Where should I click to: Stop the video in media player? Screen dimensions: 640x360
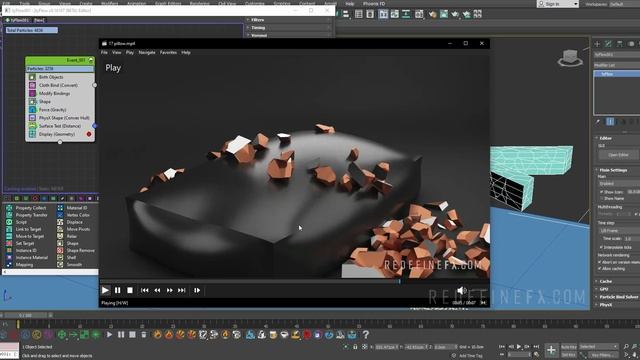pos(130,290)
